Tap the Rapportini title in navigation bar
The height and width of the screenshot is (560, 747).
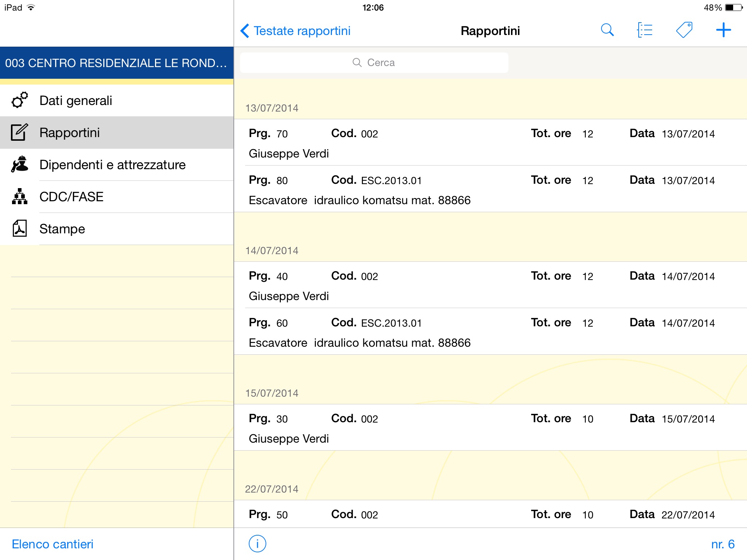(x=490, y=31)
